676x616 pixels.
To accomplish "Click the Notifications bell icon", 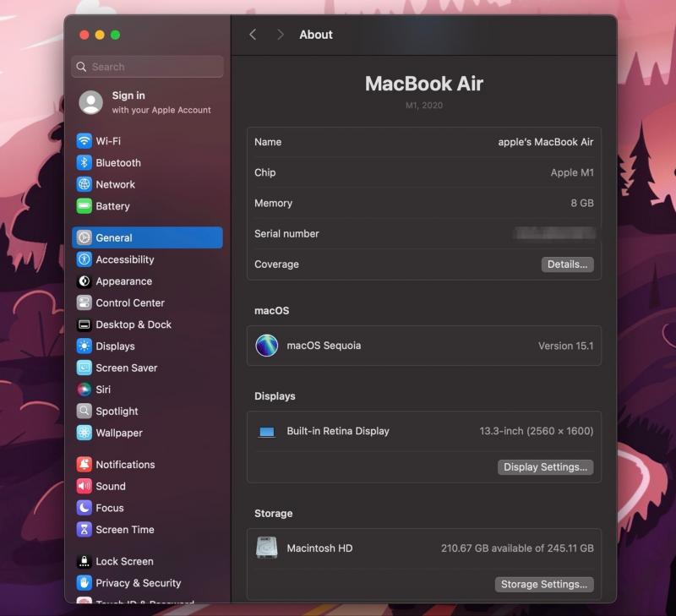I will click(84, 464).
